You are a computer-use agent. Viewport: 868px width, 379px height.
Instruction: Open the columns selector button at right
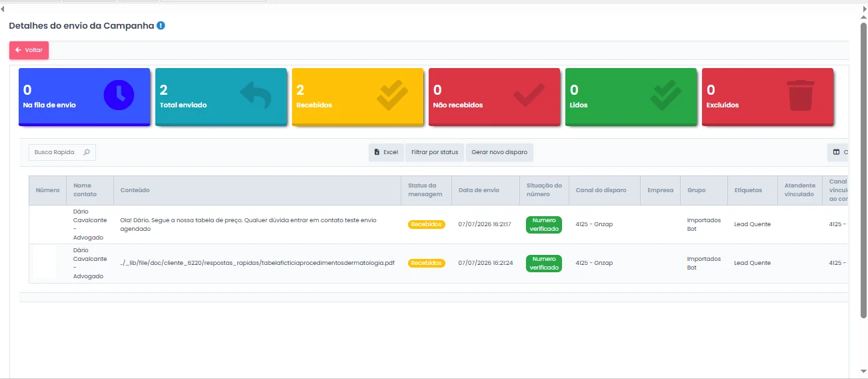pos(838,152)
